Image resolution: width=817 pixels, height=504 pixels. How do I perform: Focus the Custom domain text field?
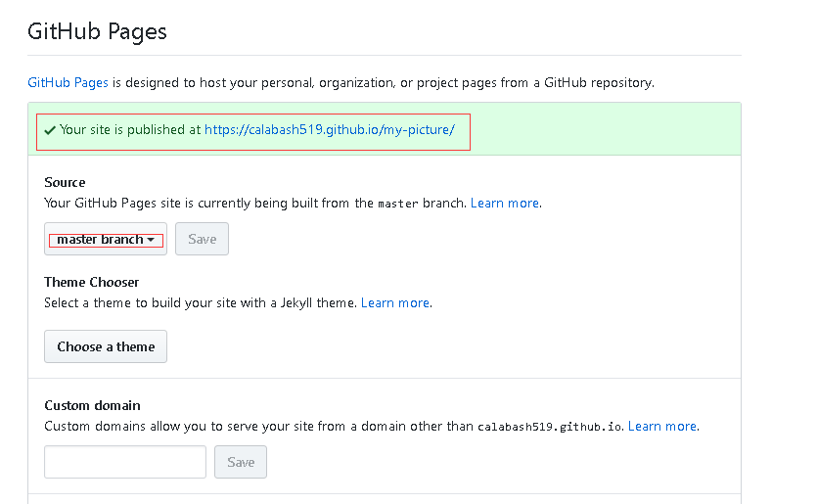coord(125,462)
